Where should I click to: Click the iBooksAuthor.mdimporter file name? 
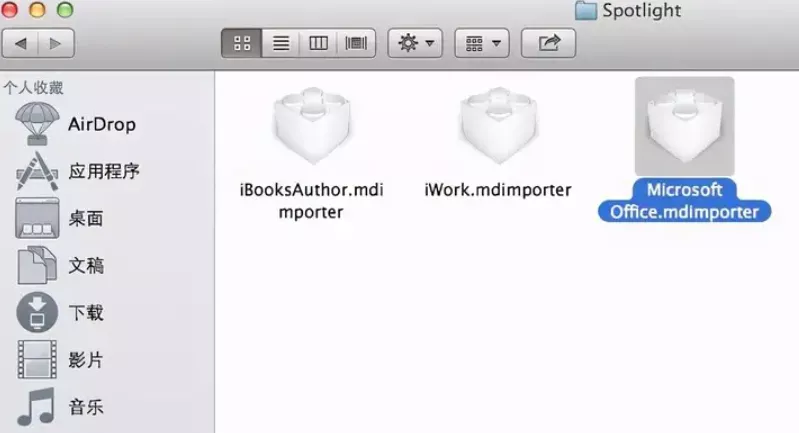coord(311,201)
